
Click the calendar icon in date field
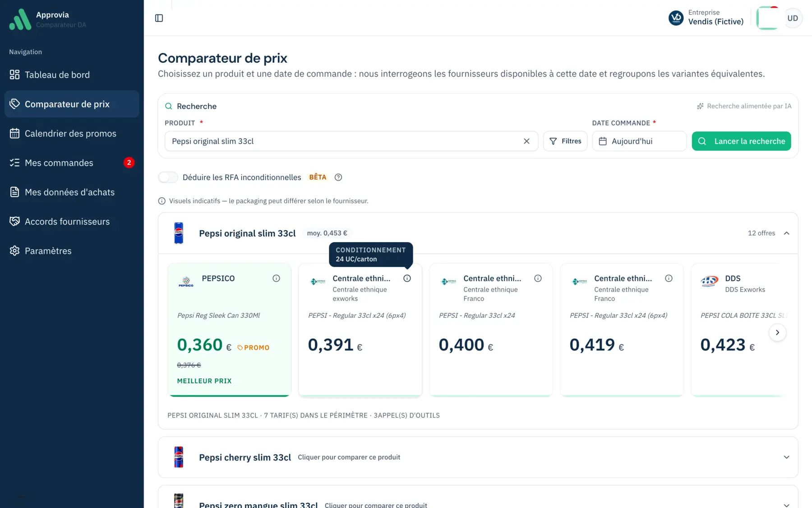603,141
